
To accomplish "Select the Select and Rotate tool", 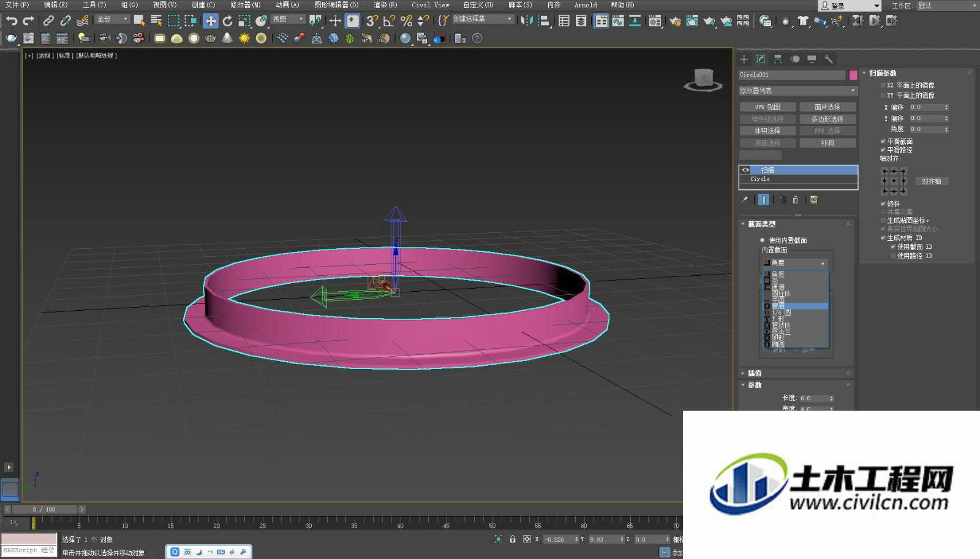I will pos(228,21).
